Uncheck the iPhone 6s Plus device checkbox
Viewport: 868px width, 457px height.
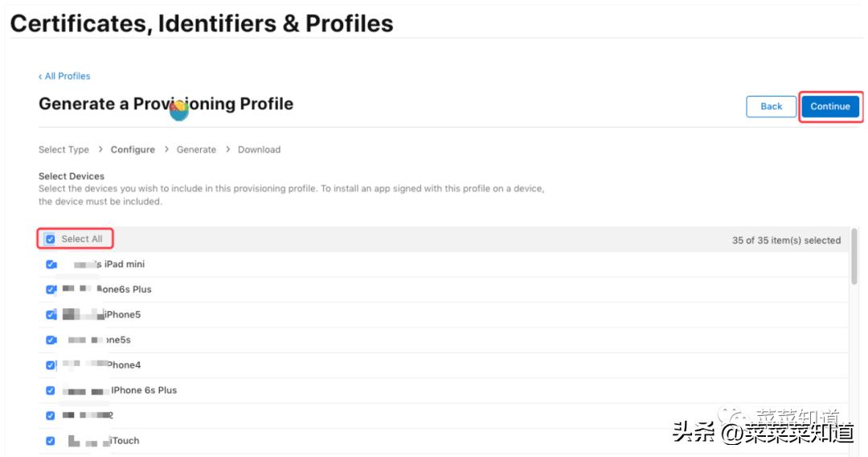51,390
